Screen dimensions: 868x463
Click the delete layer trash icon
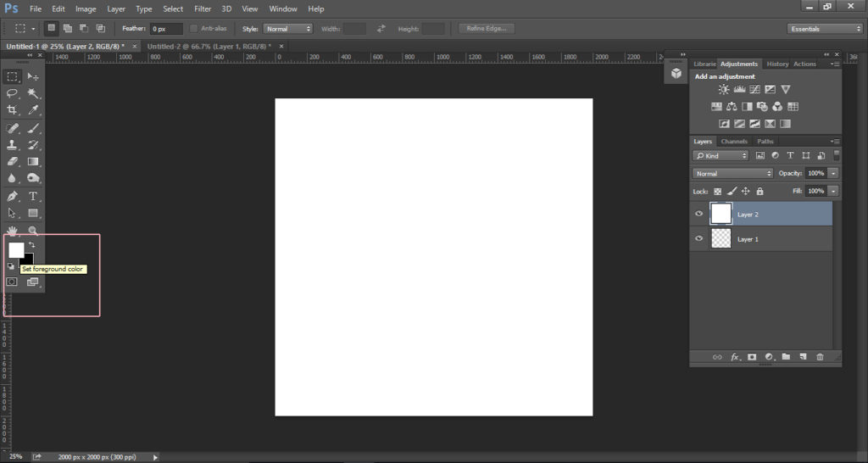tap(820, 357)
